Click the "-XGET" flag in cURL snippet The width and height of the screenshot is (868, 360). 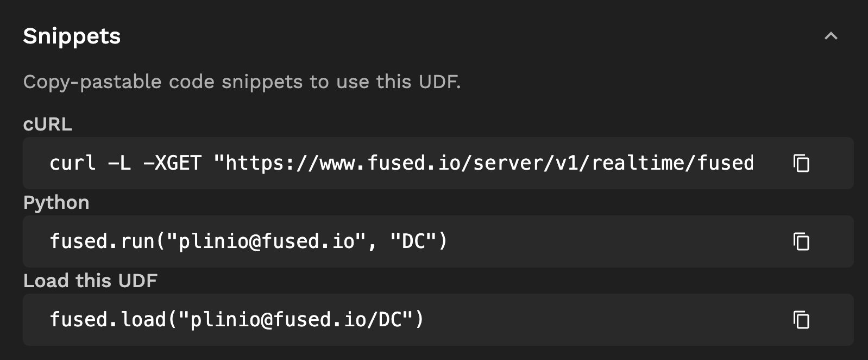(x=172, y=163)
